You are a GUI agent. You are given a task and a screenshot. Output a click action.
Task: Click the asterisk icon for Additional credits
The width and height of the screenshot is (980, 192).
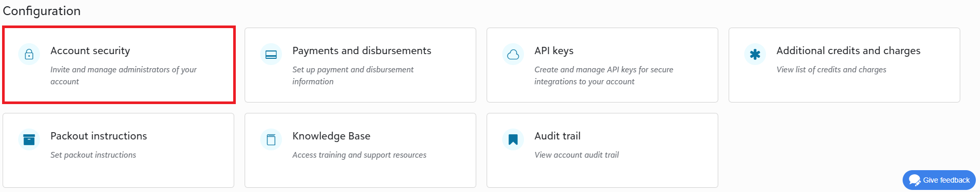(x=755, y=54)
